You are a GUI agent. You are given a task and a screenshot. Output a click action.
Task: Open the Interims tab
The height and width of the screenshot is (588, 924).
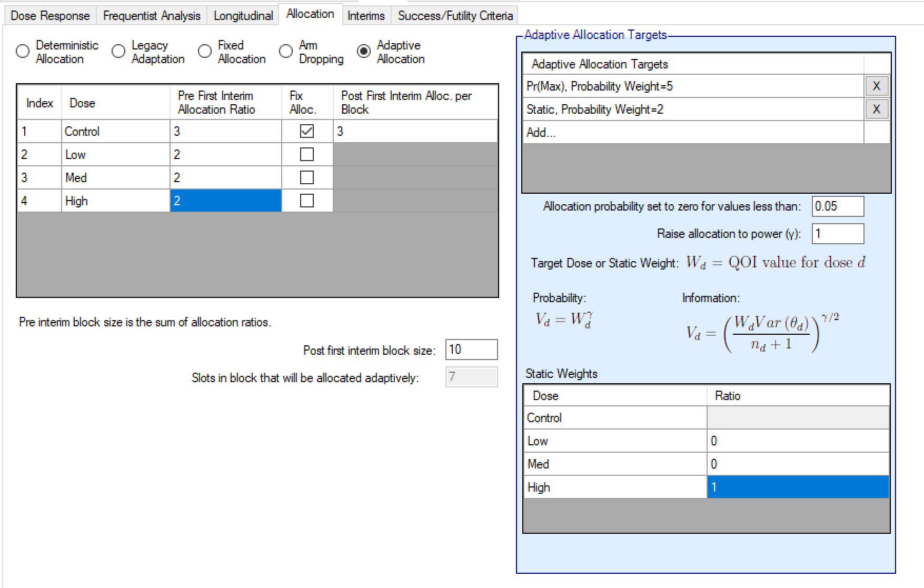pyautogui.click(x=366, y=16)
